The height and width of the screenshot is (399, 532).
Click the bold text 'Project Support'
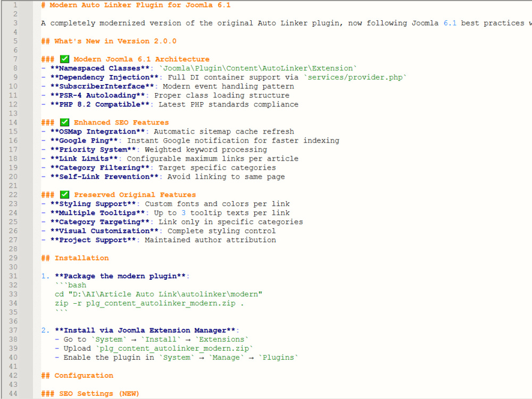[93, 240]
